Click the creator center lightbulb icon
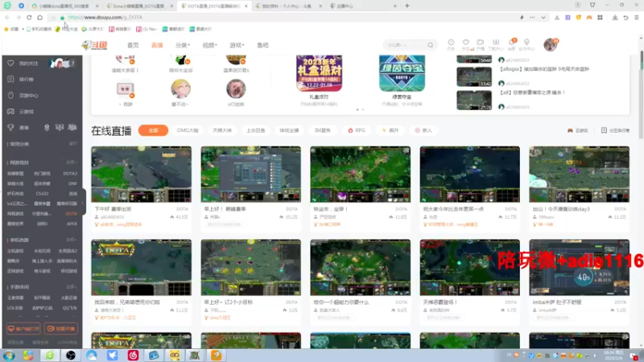Screen dimensions: 644x362 [526, 44]
